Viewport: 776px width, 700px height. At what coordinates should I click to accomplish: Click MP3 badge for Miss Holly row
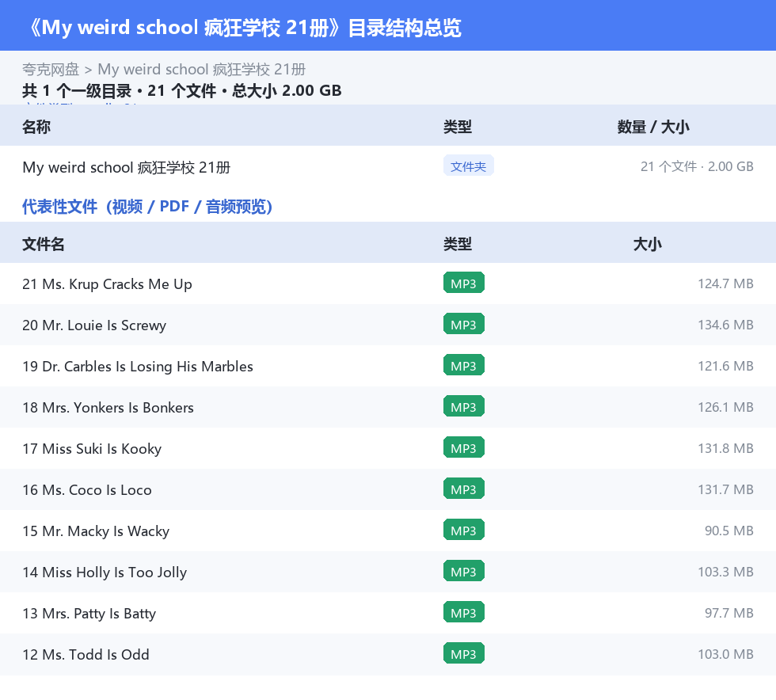[x=464, y=571]
